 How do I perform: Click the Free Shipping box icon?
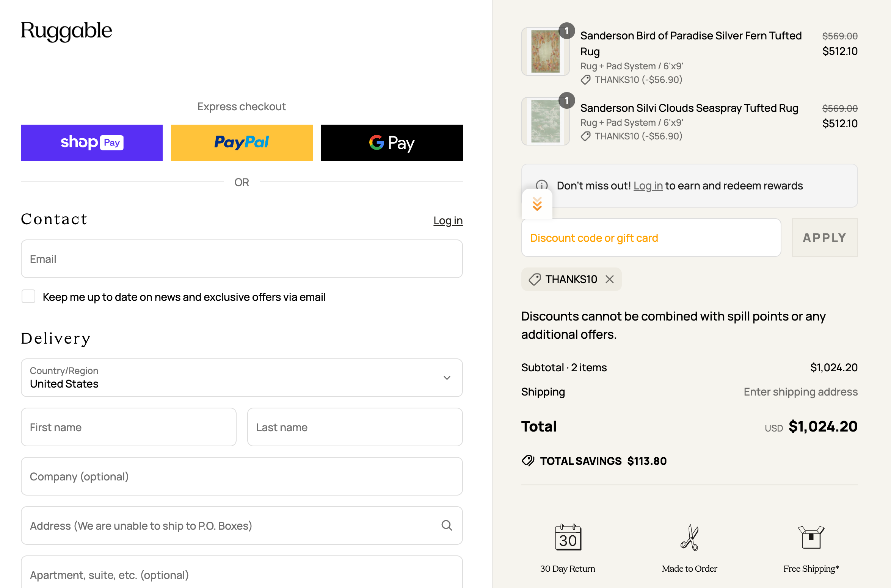click(811, 537)
